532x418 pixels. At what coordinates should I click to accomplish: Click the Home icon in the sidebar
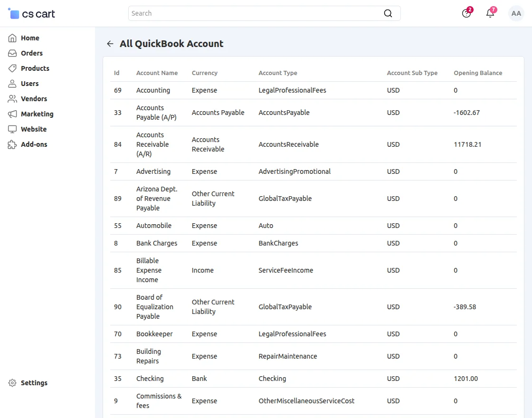point(12,38)
